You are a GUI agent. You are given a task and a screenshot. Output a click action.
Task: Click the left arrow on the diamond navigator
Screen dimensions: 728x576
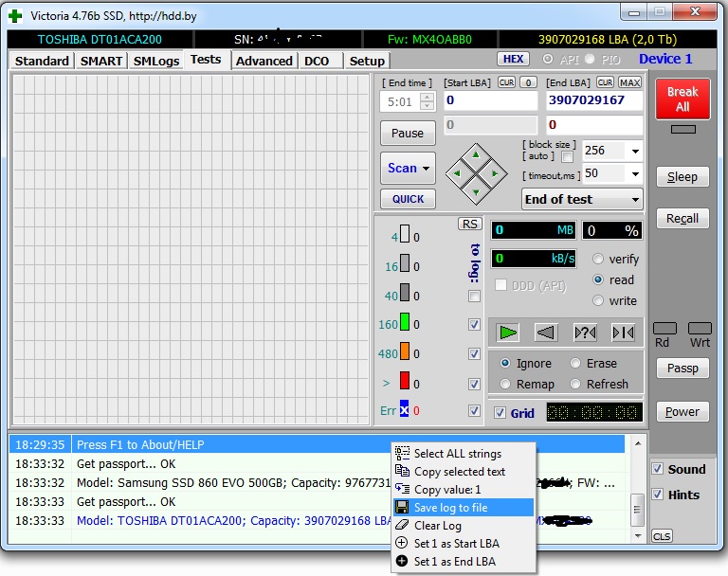457,173
